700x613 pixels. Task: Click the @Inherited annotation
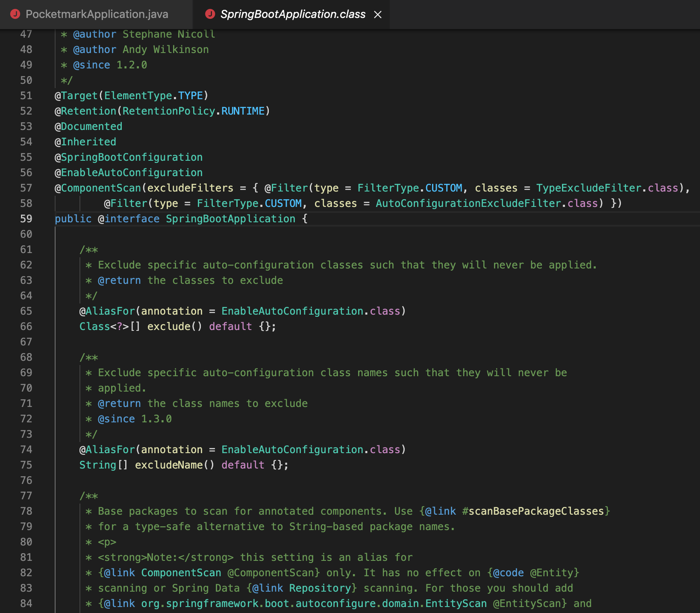[x=85, y=142]
